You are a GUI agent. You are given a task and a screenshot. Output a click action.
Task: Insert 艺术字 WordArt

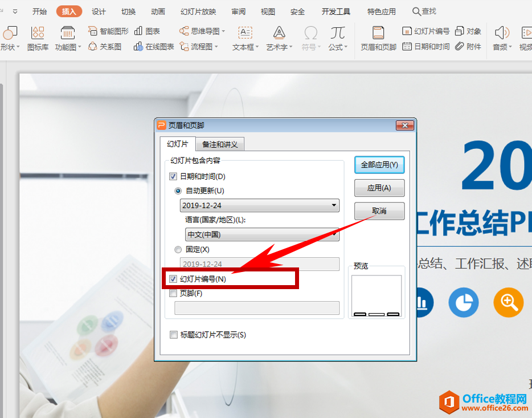[277, 48]
